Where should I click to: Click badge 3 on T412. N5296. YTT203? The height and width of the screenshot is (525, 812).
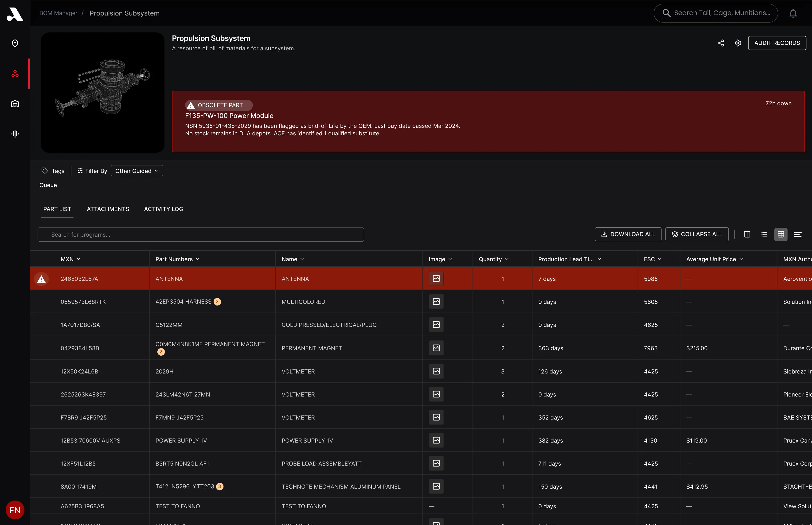pyautogui.click(x=220, y=486)
